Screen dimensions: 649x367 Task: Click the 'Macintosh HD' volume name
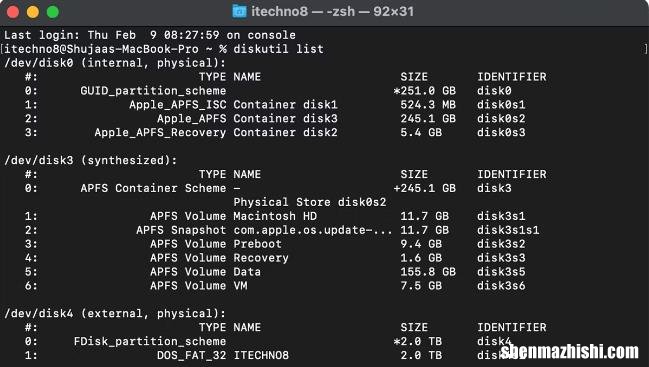pos(275,216)
